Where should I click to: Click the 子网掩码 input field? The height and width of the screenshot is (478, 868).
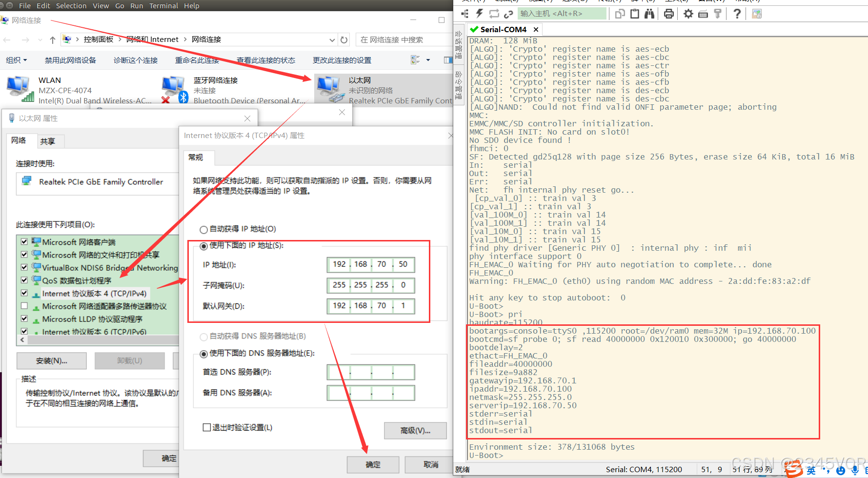tap(371, 285)
